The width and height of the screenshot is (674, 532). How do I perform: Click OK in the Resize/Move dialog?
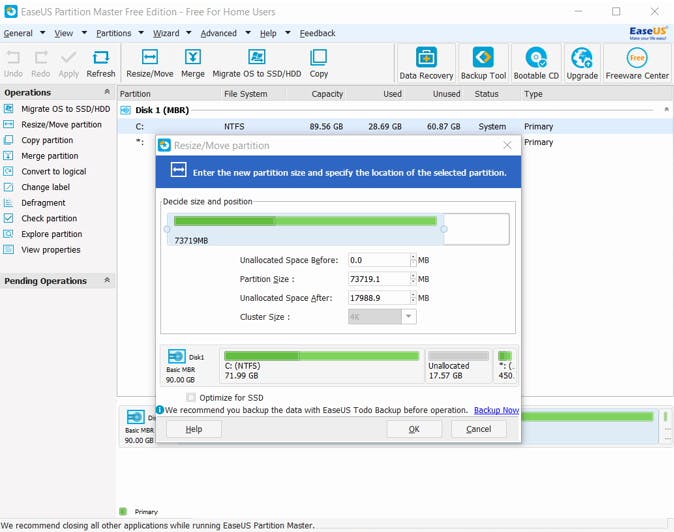point(414,429)
